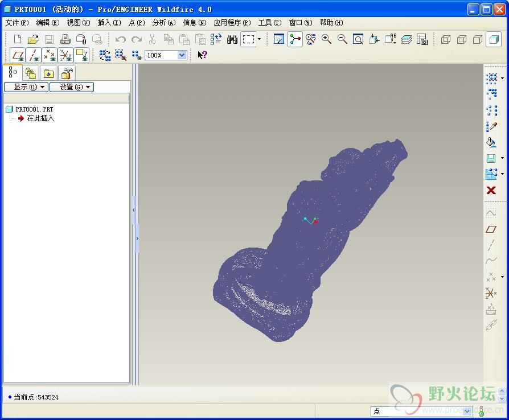The image size is (509, 420).
Task: Open the 文件(F) menu
Action: tap(17, 23)
